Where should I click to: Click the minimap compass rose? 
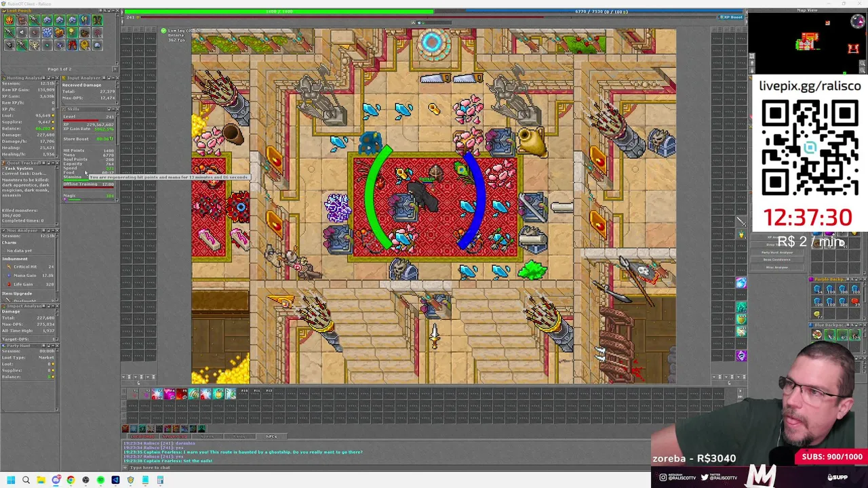tap(857, 21)
